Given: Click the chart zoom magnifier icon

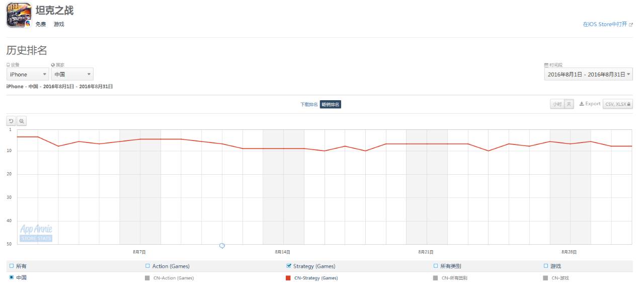Looking at the screenshot, I should click(x=22, y=121).
